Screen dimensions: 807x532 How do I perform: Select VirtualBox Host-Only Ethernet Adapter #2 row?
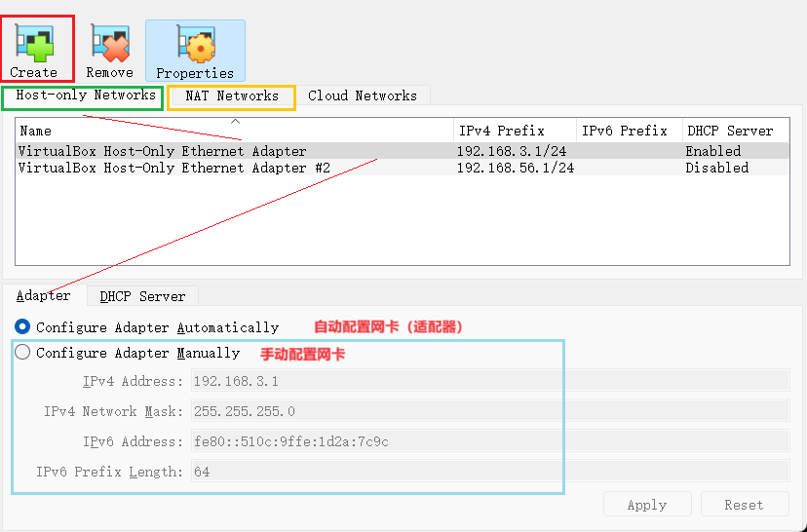point(403,168)
